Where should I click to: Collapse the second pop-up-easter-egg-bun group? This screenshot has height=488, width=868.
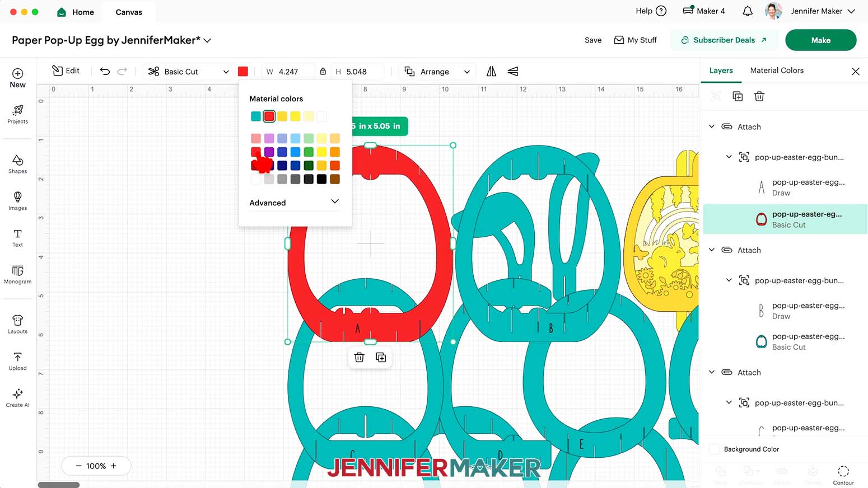pos(729,280)
